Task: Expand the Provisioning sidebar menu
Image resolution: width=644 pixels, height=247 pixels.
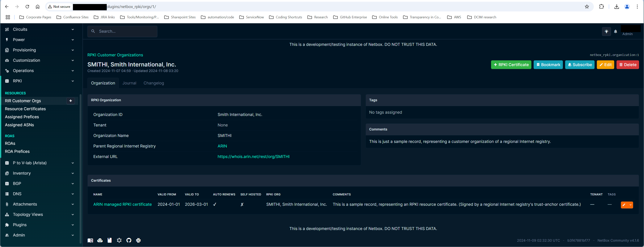Action: click(x=40, y=50)
